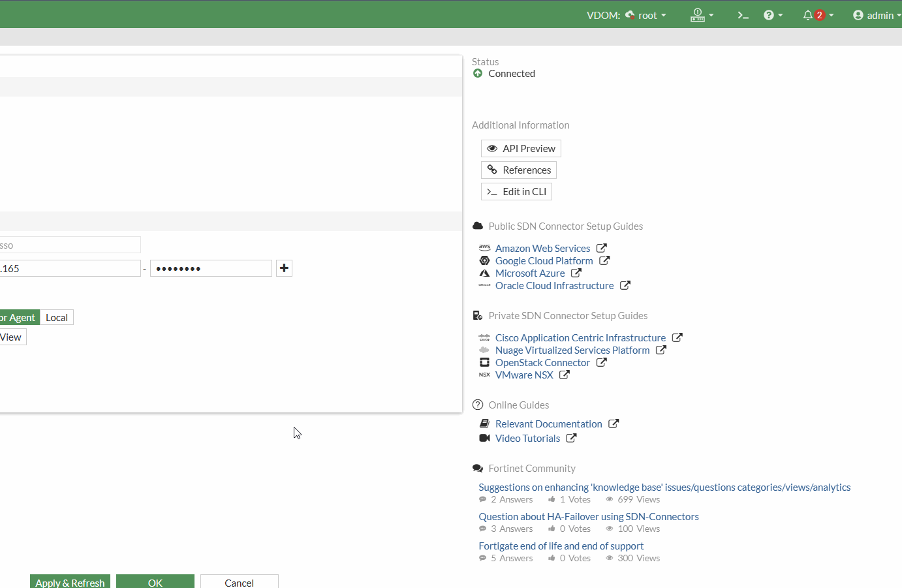Click external link icon beside OpenStack Connector
Viewport: 902px width, 588px height.
pos(602,362)
